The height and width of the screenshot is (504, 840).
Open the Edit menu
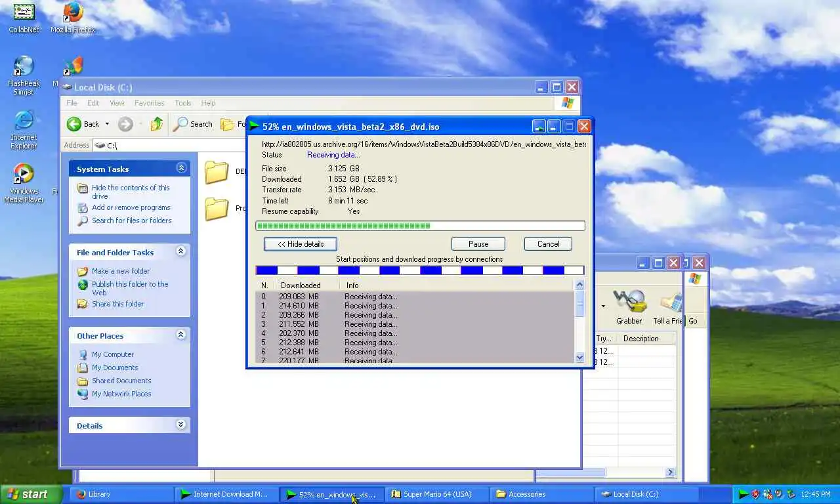click(x=93, y=103)
